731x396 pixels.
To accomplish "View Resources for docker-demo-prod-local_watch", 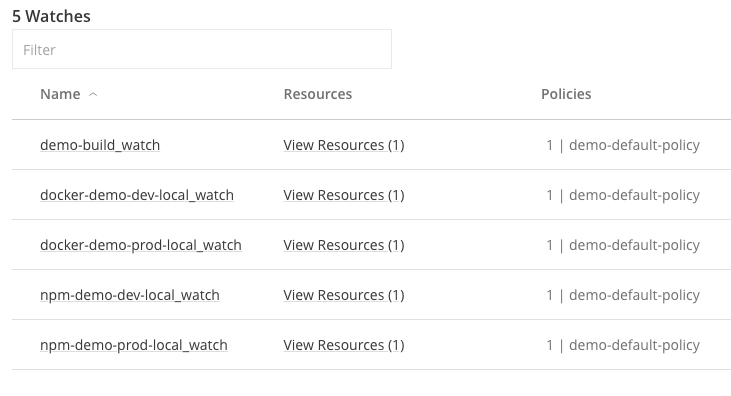I will click(x=344, y=245).
